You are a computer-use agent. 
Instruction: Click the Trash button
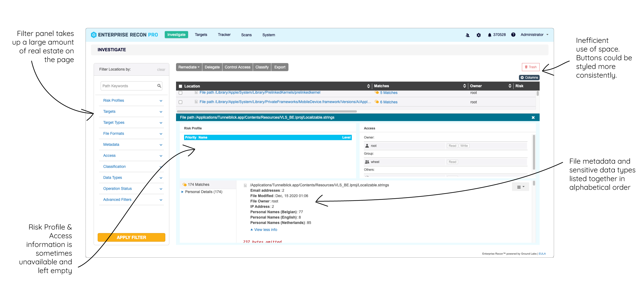pos(530,67)
